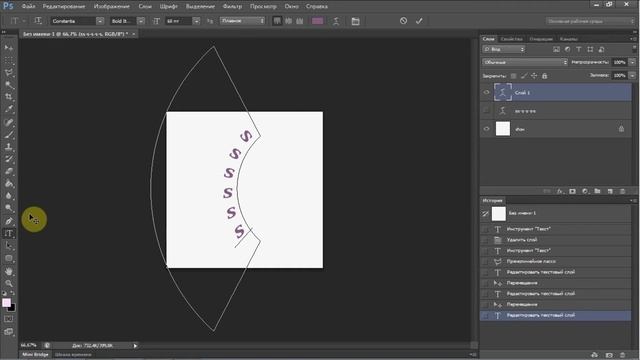Screen dimensions: 640x360
Task: Select the Eraser tool
Action: pos(9,171)
